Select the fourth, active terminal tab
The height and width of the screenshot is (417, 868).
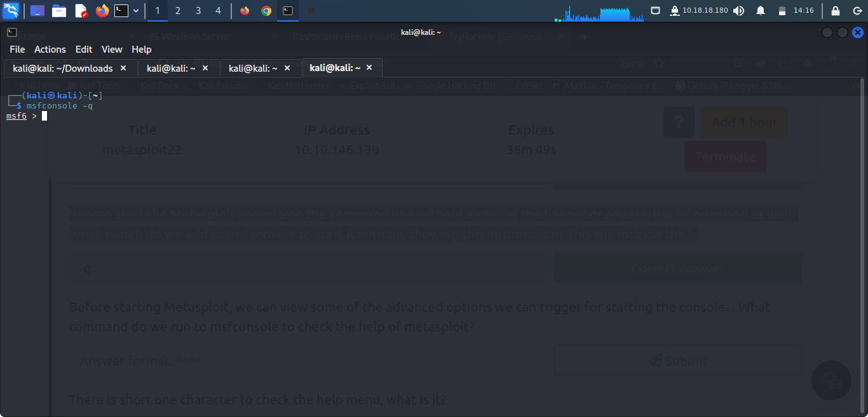(342, 68)
